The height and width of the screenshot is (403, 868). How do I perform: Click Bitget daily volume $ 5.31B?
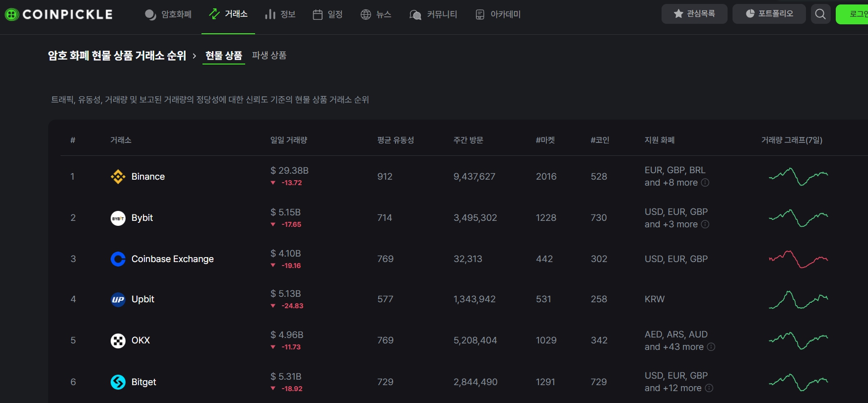coord(286,377)
